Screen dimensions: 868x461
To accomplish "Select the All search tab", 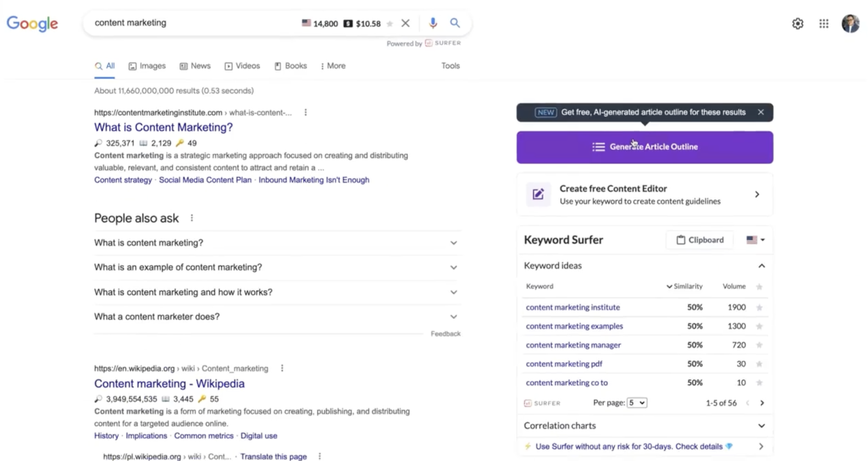I will pyautogui.click(x=105, y=66).
